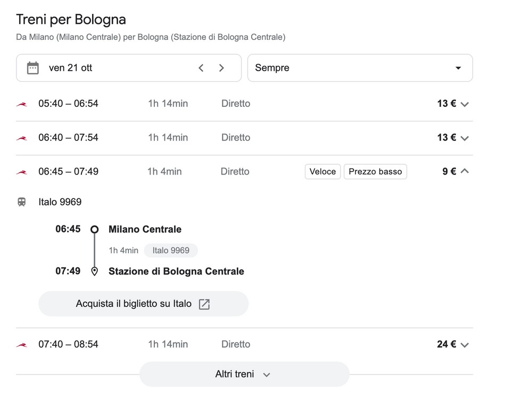The image size is (532, 400).
Task: Go to previous day arrow
Action: coord(201,68)
